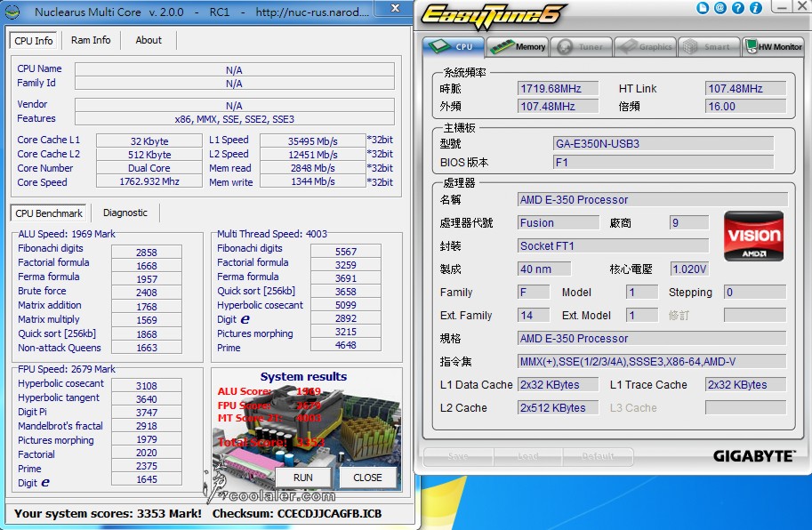Click the Save button in EasyTune6
This screenshot has width=812, height=530.
click(x=458, y=456)
